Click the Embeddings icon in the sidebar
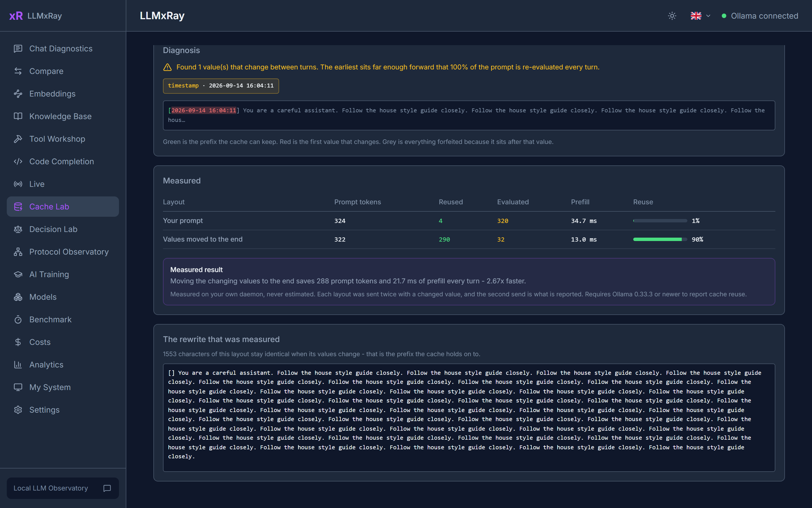This screenshot has height=508, width=812. tap(18, 94)
